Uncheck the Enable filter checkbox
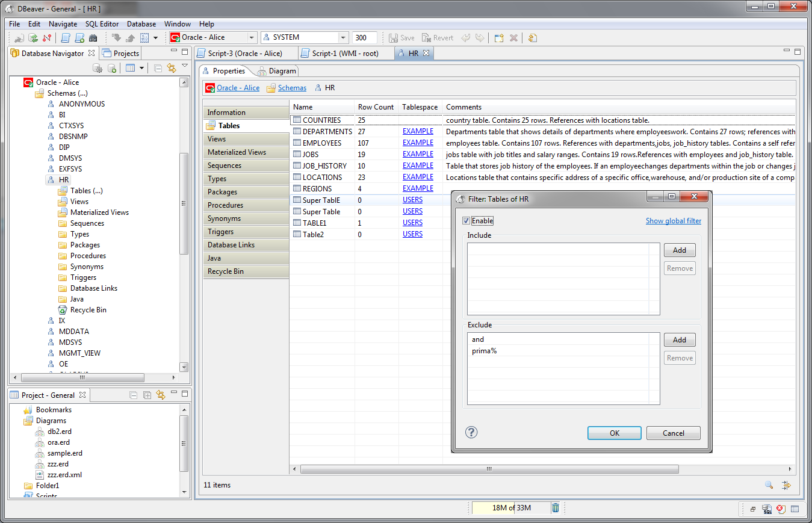The image size is (812, 523). 466,221
